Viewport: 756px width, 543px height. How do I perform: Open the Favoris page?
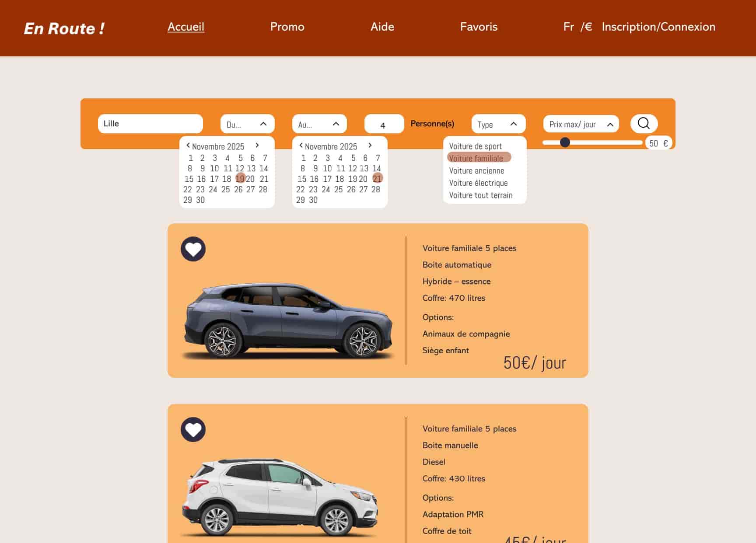(479, 27)
